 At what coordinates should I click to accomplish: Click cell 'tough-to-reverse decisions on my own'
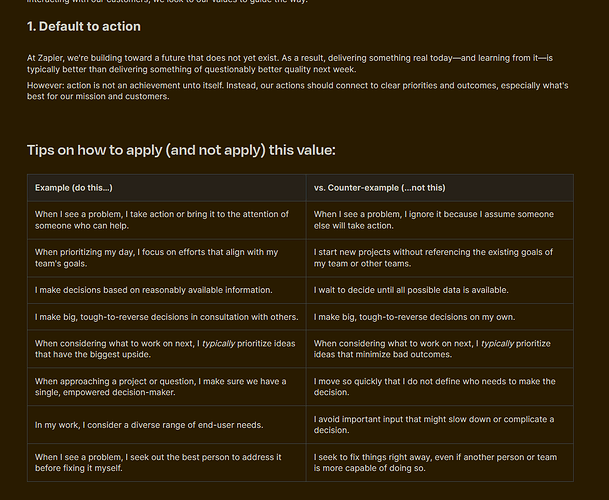(x=440, y=317)
